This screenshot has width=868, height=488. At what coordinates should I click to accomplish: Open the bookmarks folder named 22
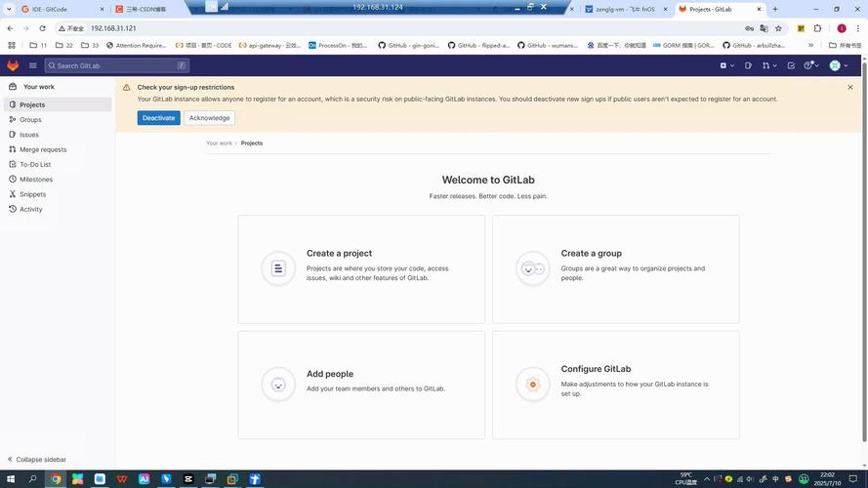(x=64, y=45)
